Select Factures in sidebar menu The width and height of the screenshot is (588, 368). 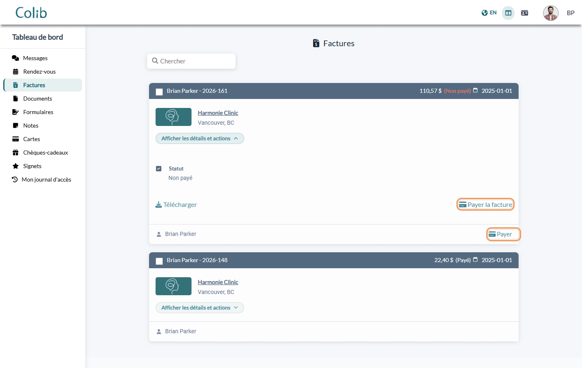tap(42, 85)
